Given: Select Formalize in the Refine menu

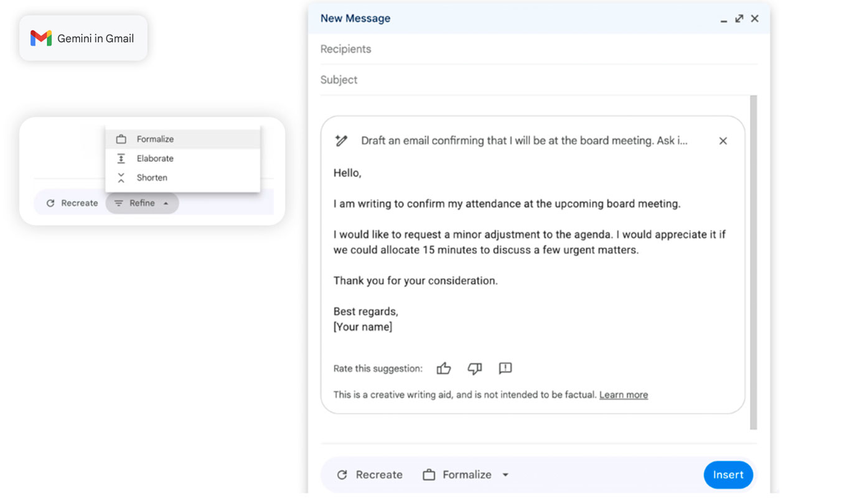Looking at the screenshot, I should pyautogui.click(x=183, y=139).
